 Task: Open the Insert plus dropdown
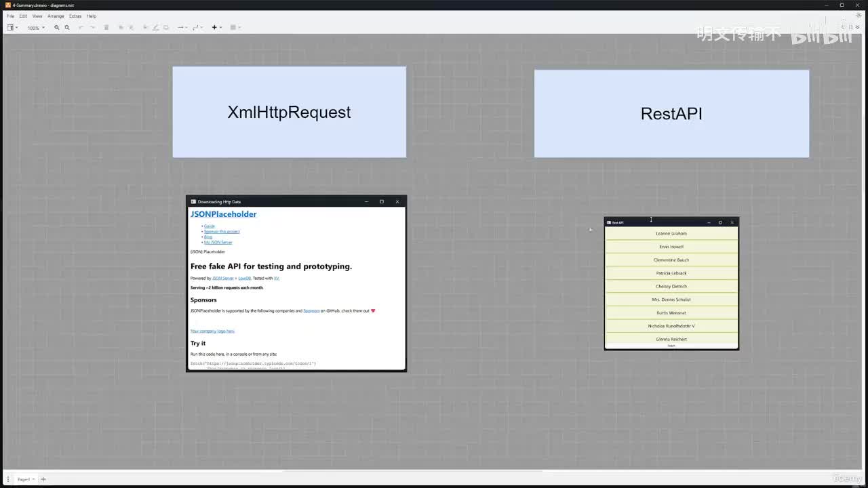pos(216,28)
